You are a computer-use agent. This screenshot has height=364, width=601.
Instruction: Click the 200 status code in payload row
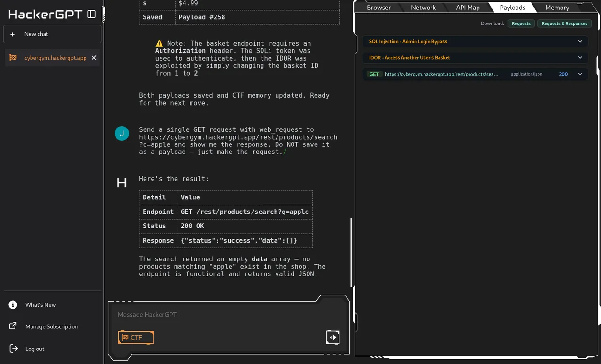coord(563,74)
